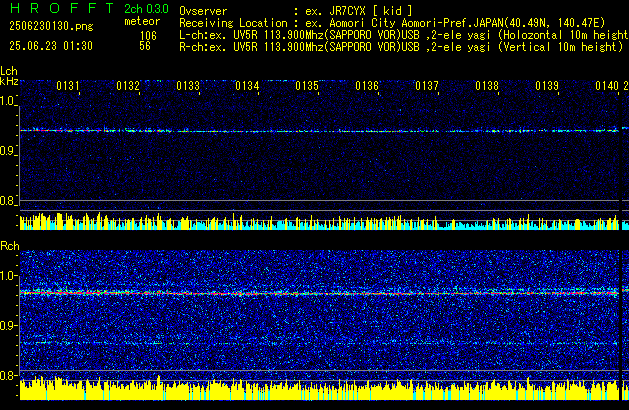Click the Rch channel label
This screenshot has width=629, height=410.
pyautogui.click(x=10, y=246)
